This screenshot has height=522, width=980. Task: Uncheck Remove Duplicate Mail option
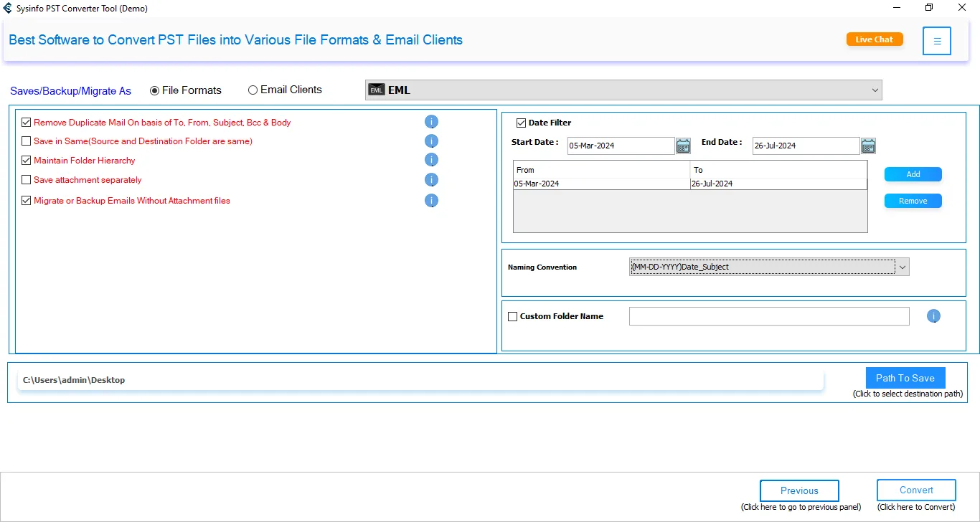click(x=27, y=123)
